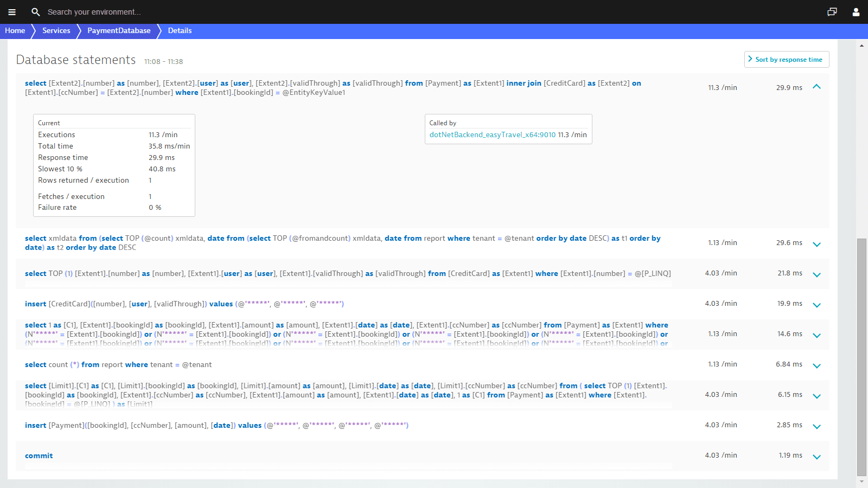Click the scrollbar up arrow
This screenshot has width=868, height=488.
pos(861,46)
